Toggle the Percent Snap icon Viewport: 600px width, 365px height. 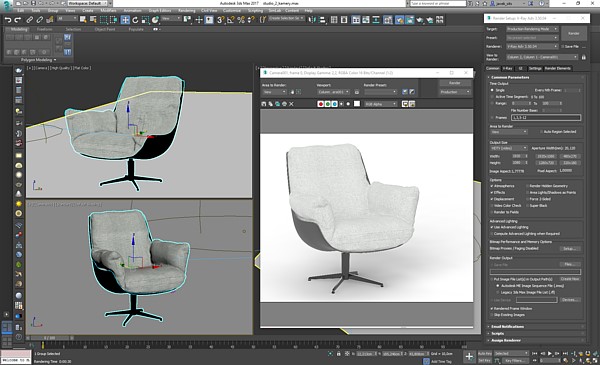point(241,20)
